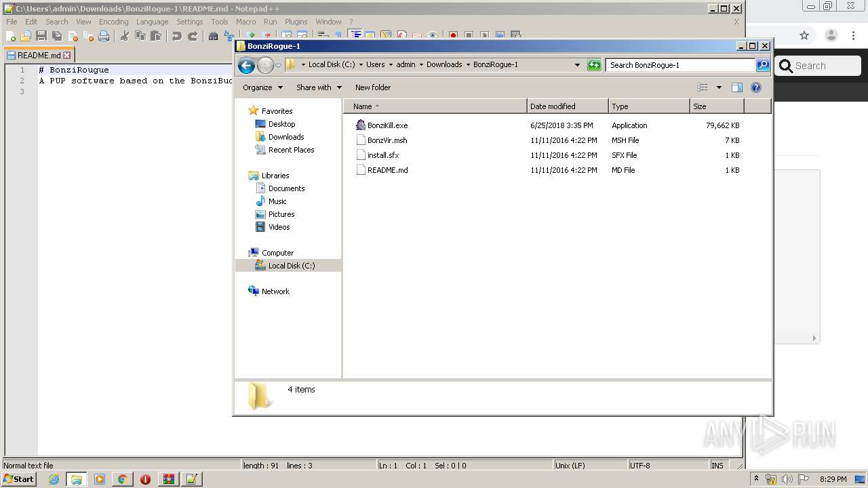The image size is (868, 488).
Task: Open Documents library in sidebar
Action: click(286, 188)
